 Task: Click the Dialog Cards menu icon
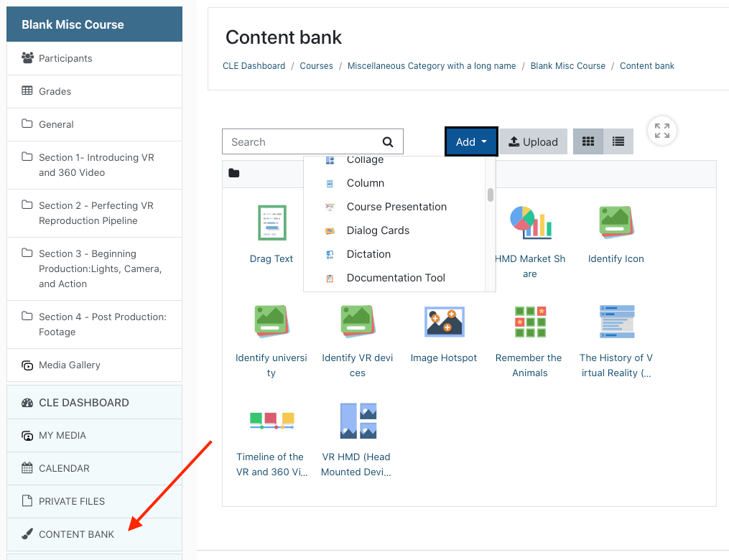pyautogui.click(x=330, y=231)
